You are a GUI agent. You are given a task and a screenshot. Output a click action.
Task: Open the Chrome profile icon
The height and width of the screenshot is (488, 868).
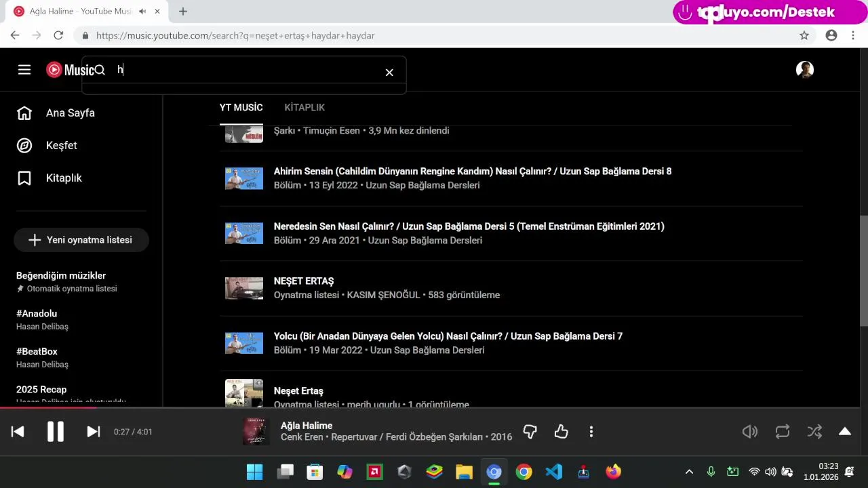pos(831,35)
